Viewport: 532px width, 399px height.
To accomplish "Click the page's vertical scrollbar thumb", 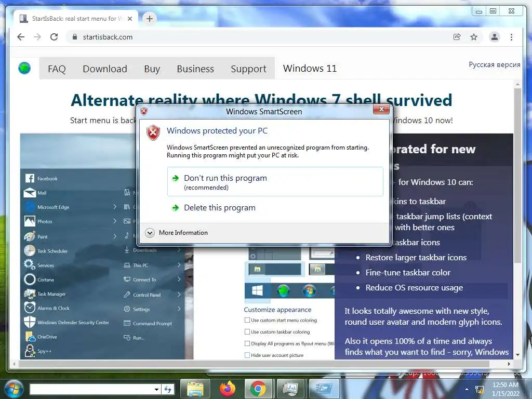I will tap(517, 176).
